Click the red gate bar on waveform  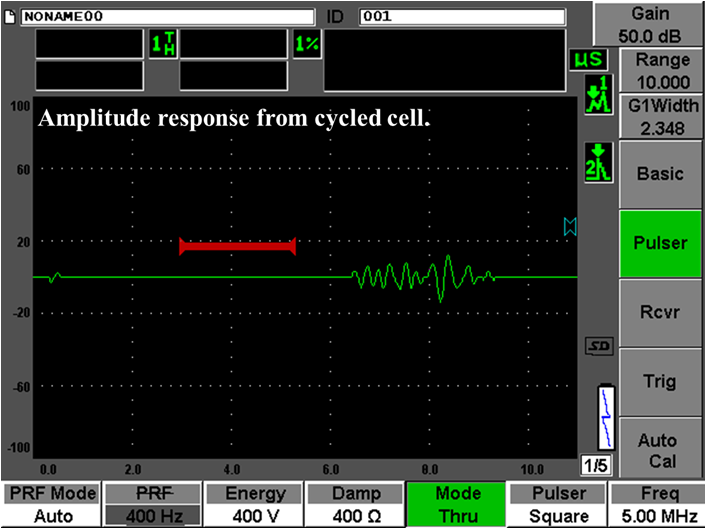click(237, 246)
